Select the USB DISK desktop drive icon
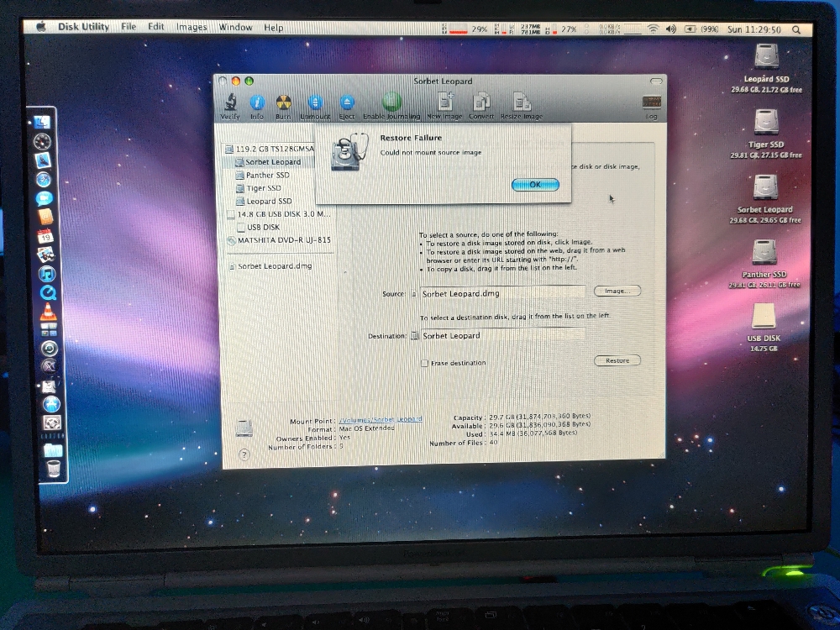The width and height of the screenshot is (840, 630). click(x=764, y=316)
